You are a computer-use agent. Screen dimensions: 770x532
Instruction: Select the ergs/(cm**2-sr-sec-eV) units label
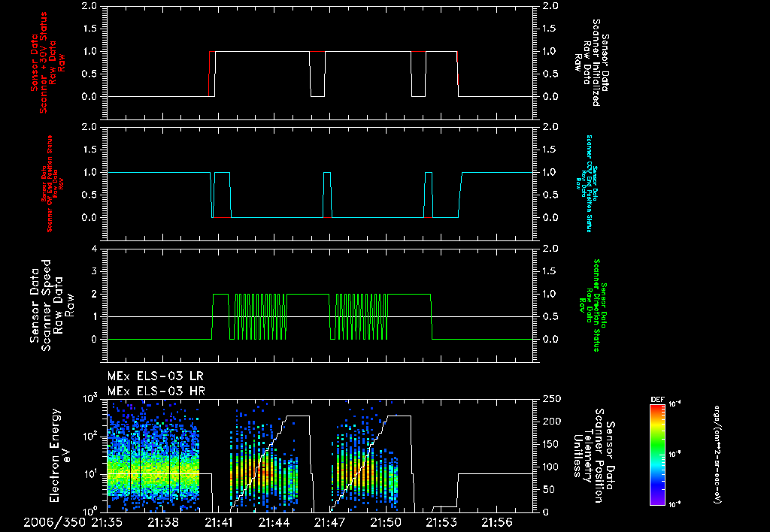tap(717, 455)
